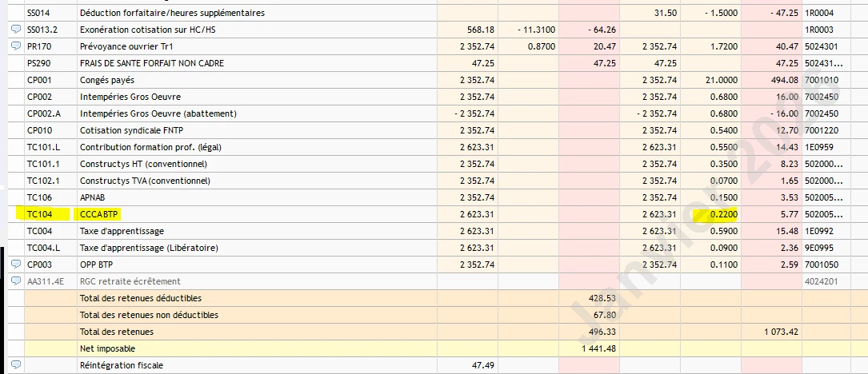Open comment icon on SS013.2 row
This screenshot has width=868, height=374.
16,30
